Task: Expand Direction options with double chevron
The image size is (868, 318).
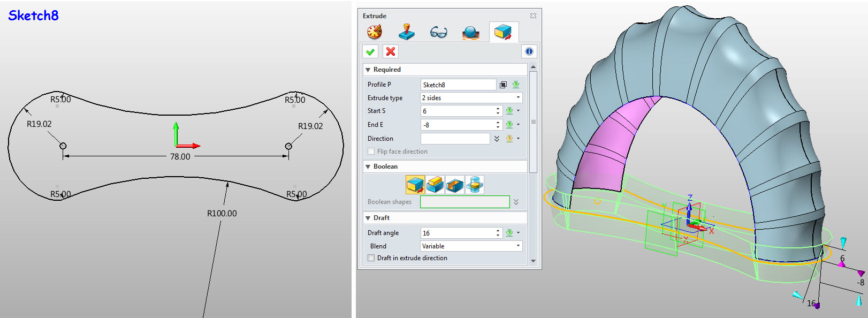Action: tap(497, 139)
